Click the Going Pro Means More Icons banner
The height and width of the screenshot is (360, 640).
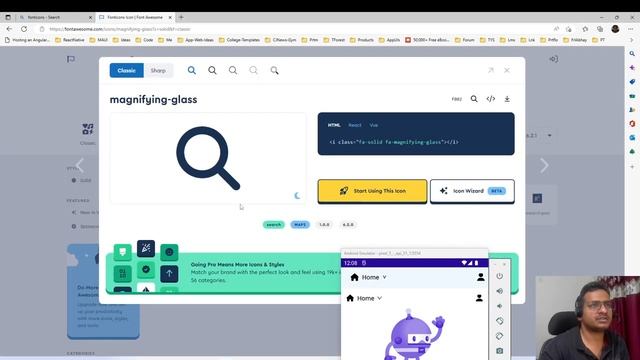click(224, 273)
